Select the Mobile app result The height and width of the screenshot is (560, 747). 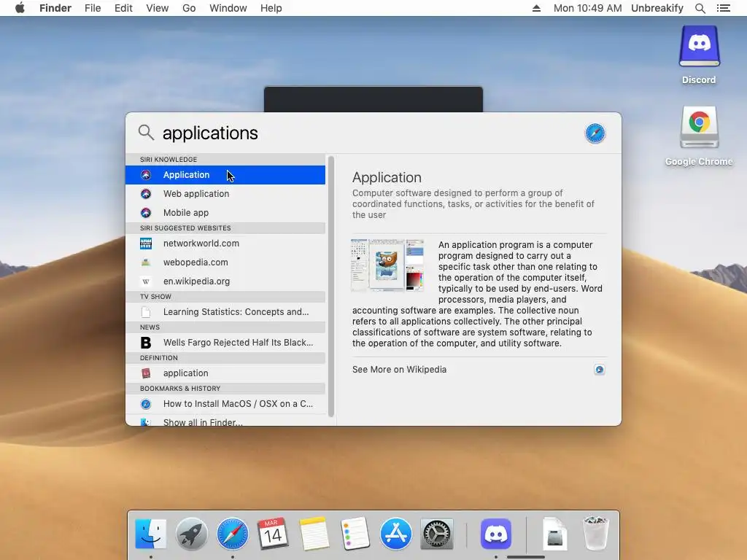pyautogui.click(x=225, y=213)
